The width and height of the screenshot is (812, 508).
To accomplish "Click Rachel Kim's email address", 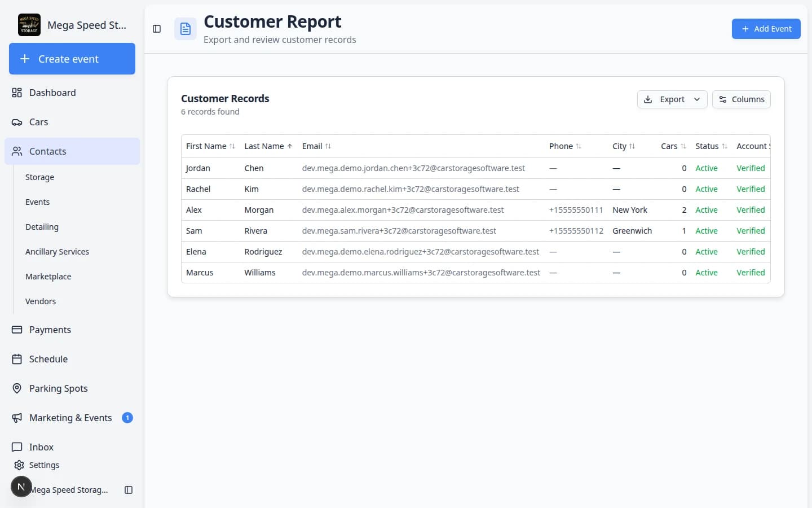I will pos(411,189).
